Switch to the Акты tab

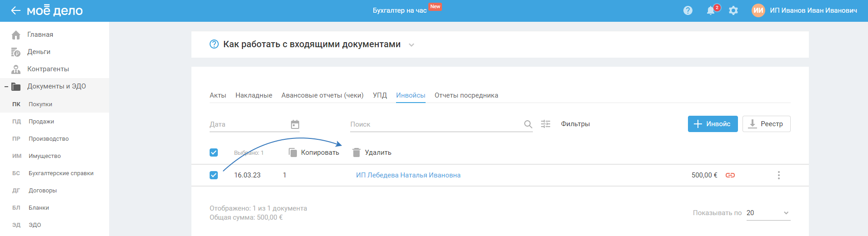click(218, 95)
